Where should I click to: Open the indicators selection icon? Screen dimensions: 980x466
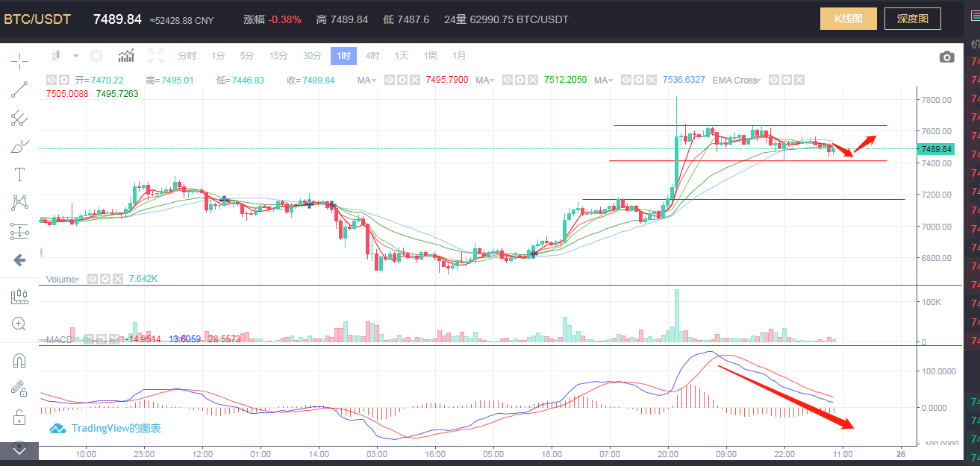point(125,54)
